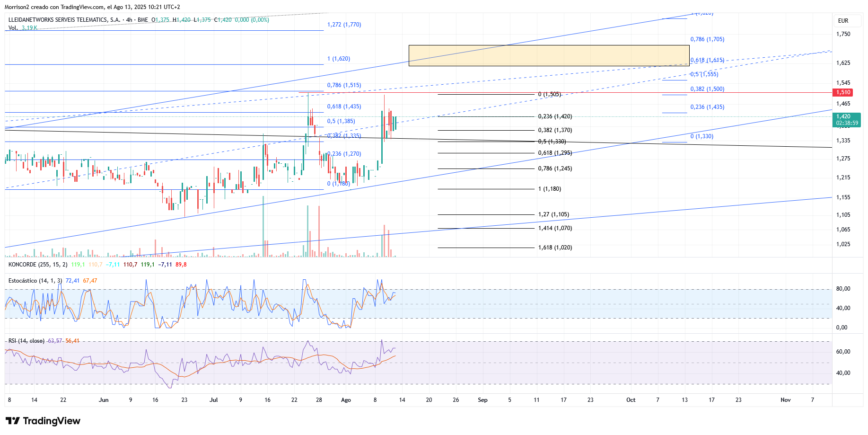Click the Vol. volume indicator label
This screenshot has width=868, height=435.
pyautogui.click(x=13, y=28)
